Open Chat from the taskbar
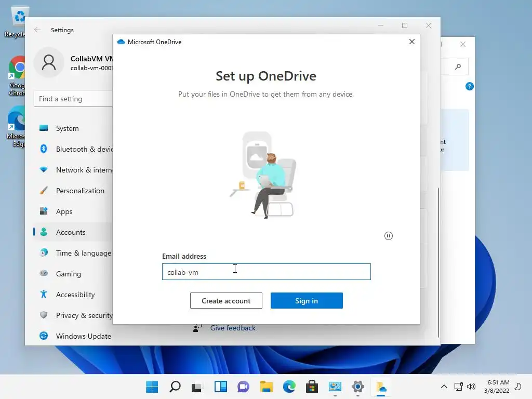Viewport: 532px width, 399px height. pyautogui.click(x=243, y=387)
